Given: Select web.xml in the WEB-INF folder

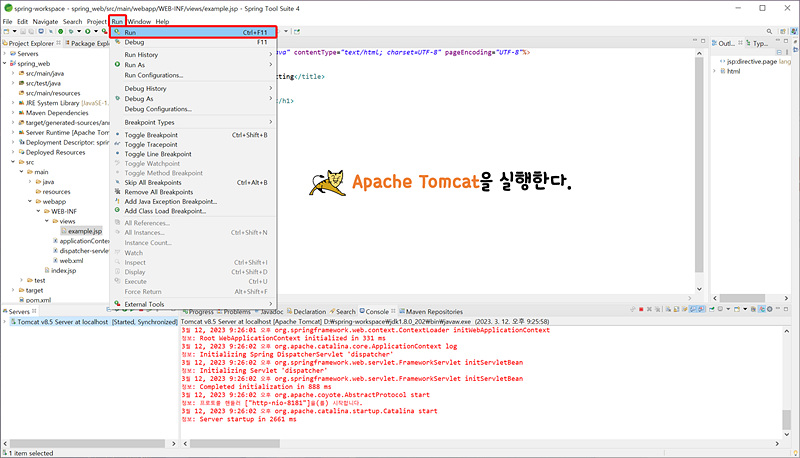Looking at the screenshot, I should click(x=71, y=261).
